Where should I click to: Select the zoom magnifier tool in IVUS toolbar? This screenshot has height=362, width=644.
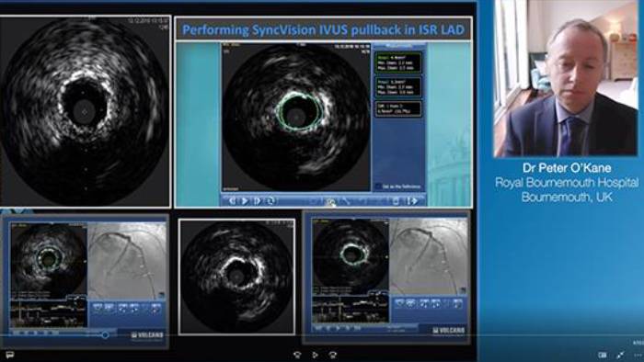329,201
